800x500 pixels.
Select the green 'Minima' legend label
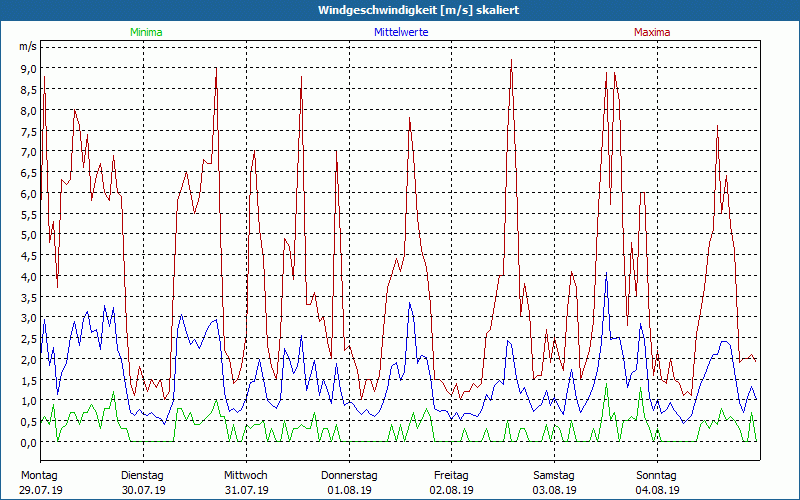click(x=146, y=32)
